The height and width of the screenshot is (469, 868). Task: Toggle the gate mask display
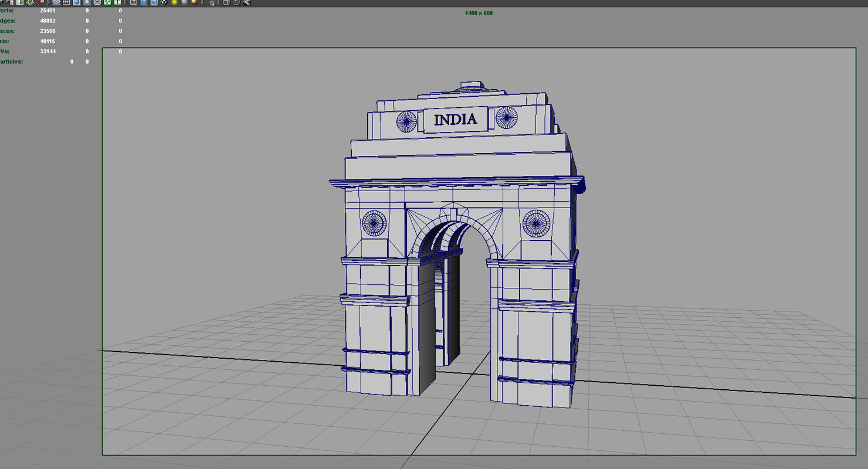(87, 3)
